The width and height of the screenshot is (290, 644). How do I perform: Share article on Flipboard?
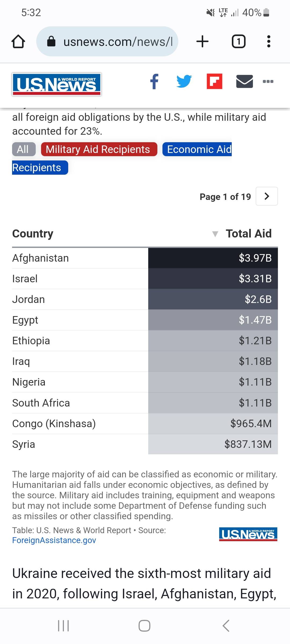pyautogui.click(x=214, y=81)
